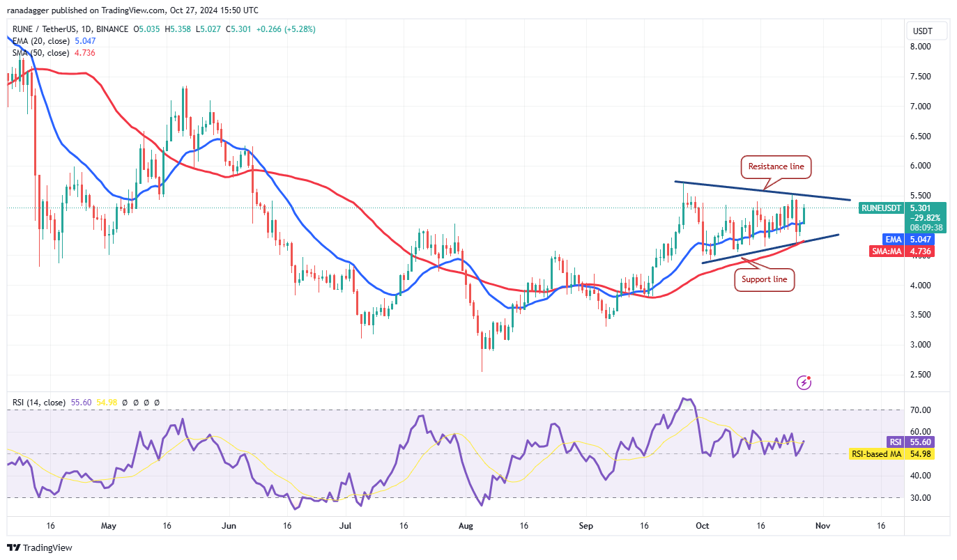The width and height of the screenshot is (957, 560).
Task: Open the quick-trade lightning icon on the chart
Action: (x=803, y=382)
